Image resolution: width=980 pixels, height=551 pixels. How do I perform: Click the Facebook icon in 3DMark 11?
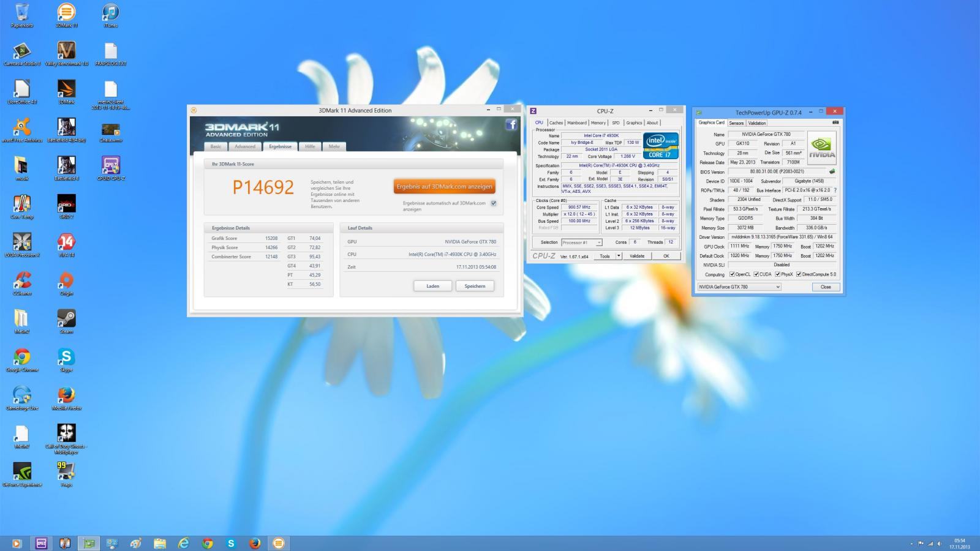click(510, 125)
